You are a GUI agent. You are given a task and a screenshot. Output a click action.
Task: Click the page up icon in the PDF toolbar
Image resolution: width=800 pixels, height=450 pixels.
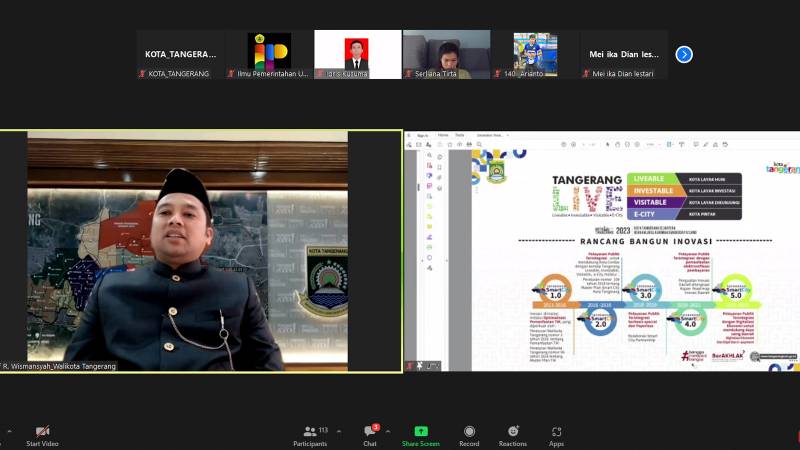tap(564, 144)
